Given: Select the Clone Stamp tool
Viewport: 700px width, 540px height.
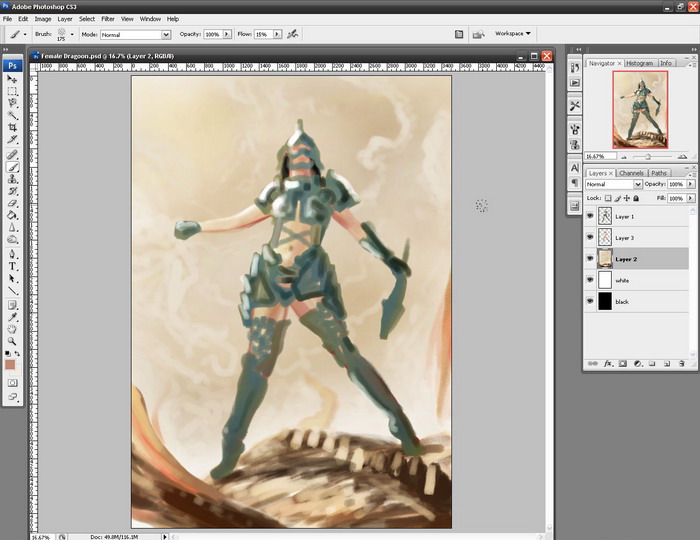Looking at the screenshot, I should pyautogui.click(x=12, y=179).
